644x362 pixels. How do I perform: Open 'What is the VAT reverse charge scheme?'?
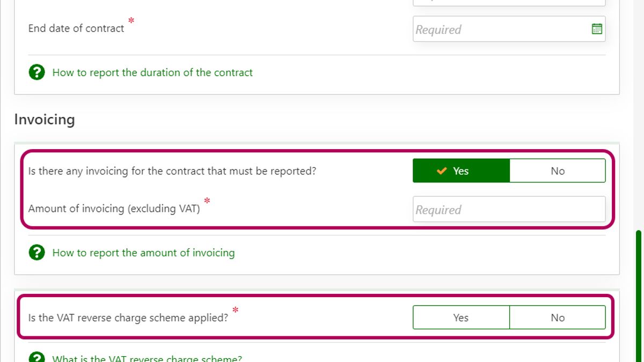(147, 358)
